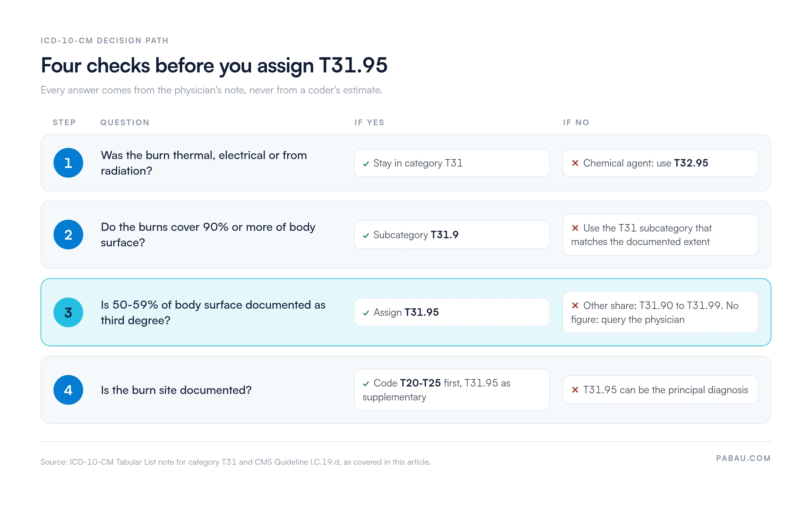This screenshot has height=507, width=812.
Task: Click the question about 90% body surface
Action: 208,235
